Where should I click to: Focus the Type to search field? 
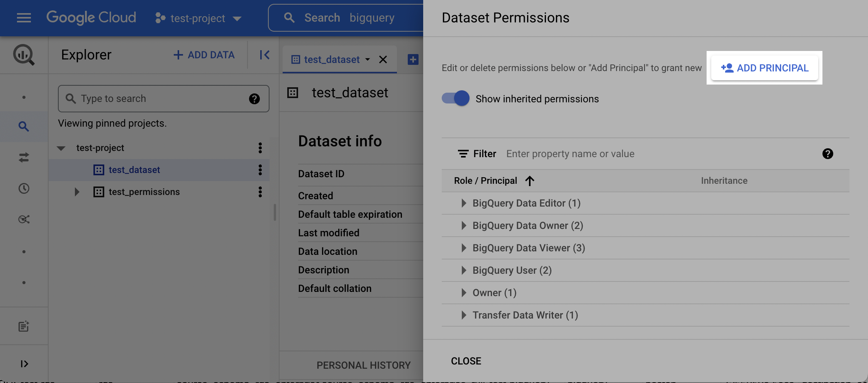click(x=164, y=99)
